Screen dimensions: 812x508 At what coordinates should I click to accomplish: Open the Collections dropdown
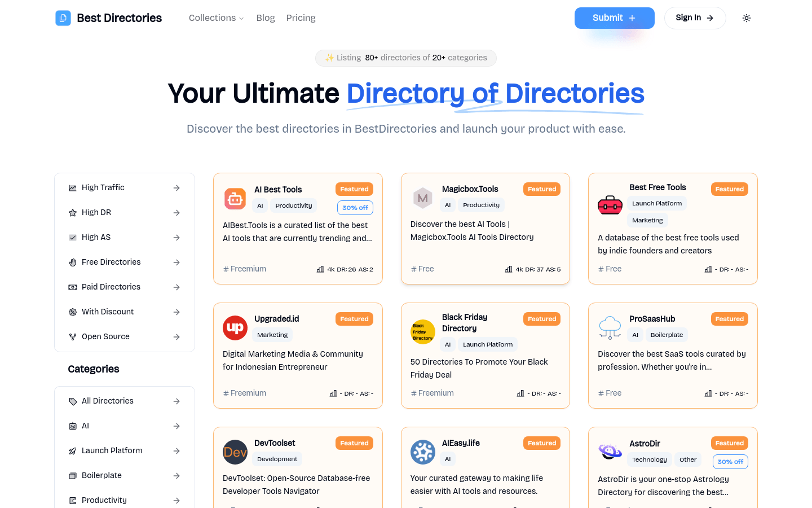[216, 17]
